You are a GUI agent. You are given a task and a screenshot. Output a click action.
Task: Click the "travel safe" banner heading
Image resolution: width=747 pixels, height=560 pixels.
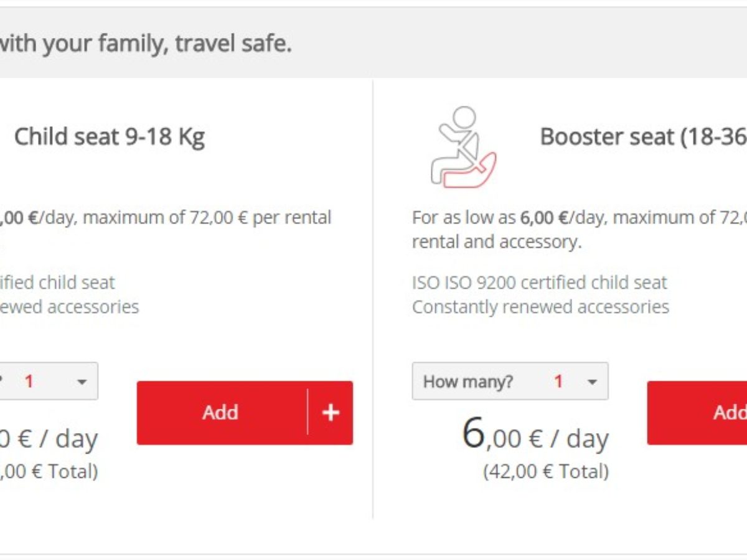146,44
